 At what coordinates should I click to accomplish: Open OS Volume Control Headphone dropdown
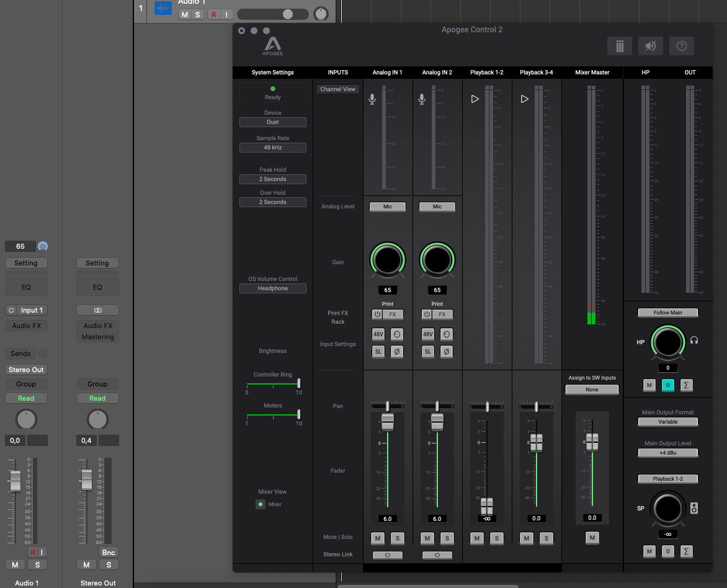click(273, 288)
